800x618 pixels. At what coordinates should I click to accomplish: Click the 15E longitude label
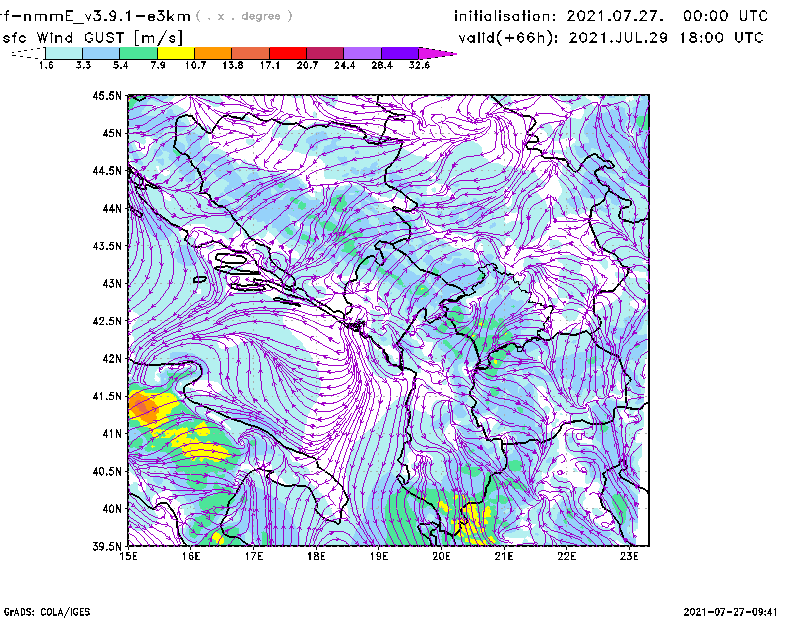[x=128, y=556]
